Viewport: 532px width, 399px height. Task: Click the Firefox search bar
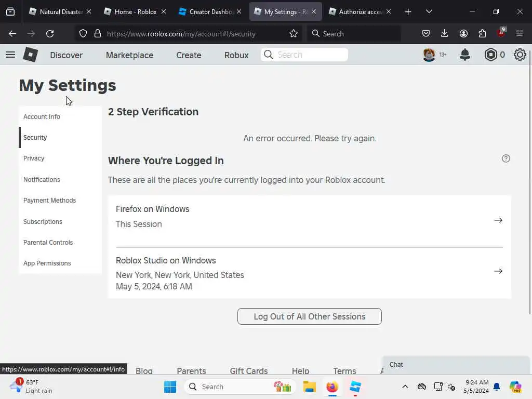[354, 34]
